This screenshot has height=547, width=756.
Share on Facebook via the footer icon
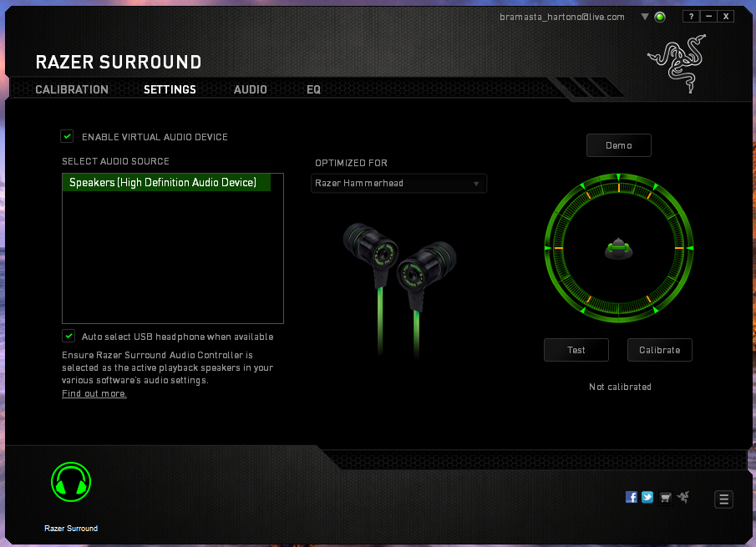point(632,496)
